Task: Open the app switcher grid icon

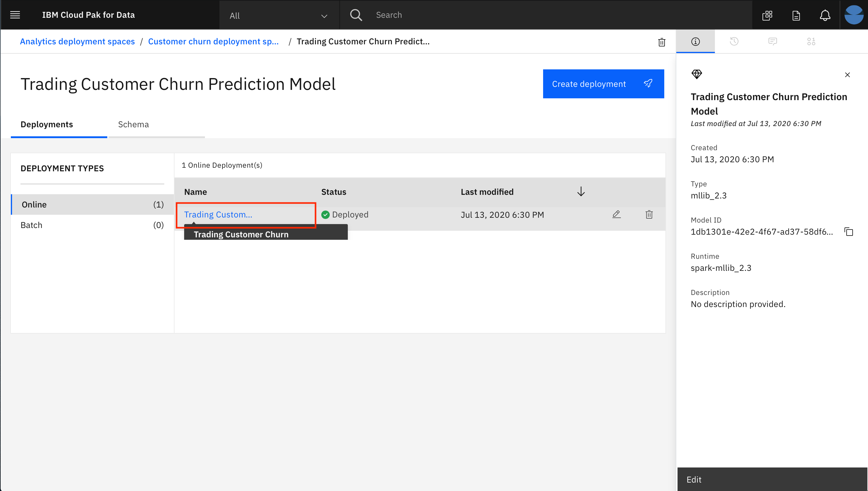Action: [767, 15]
